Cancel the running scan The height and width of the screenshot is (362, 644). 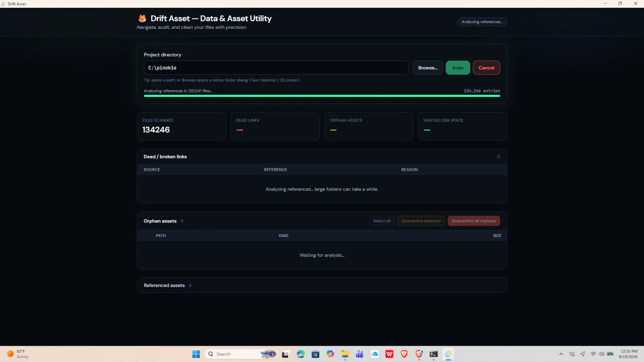click(x=486, y=68)
